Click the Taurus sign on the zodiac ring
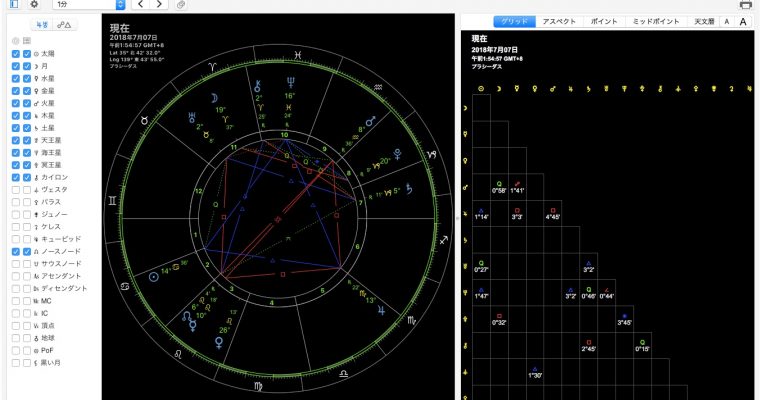Screen dimensions: 760x400 click(x=144, y=120)
